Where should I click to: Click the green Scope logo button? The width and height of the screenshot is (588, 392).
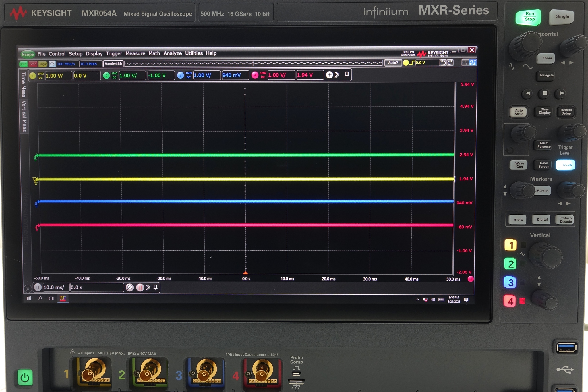pos(28,54)
